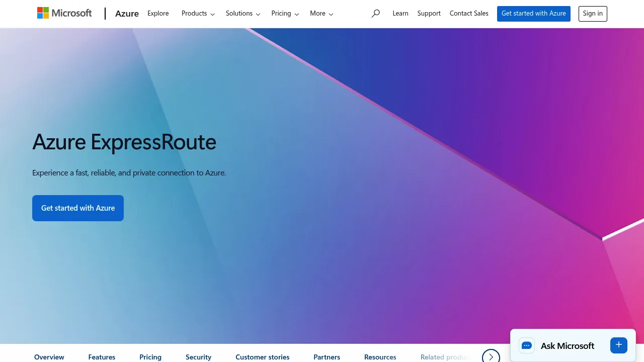
Task: Click header Get started with Azure button
Action: [534, 14]
